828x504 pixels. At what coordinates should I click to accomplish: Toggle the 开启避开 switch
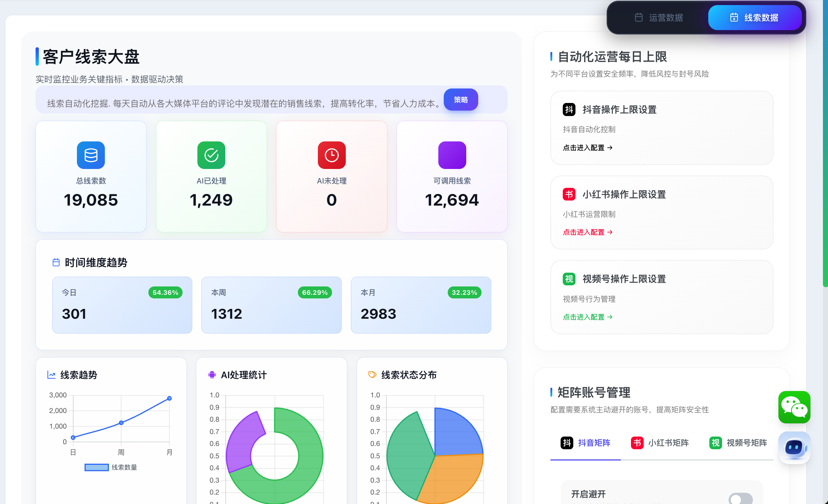[740, 499]
